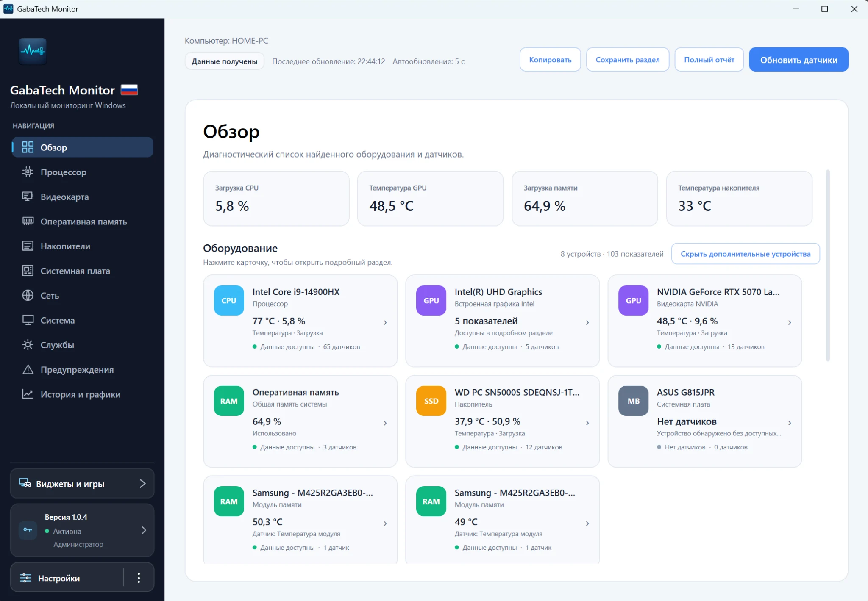Click the text Автообновление: 5 с
The image size is (868, 601).
[428, 61]
